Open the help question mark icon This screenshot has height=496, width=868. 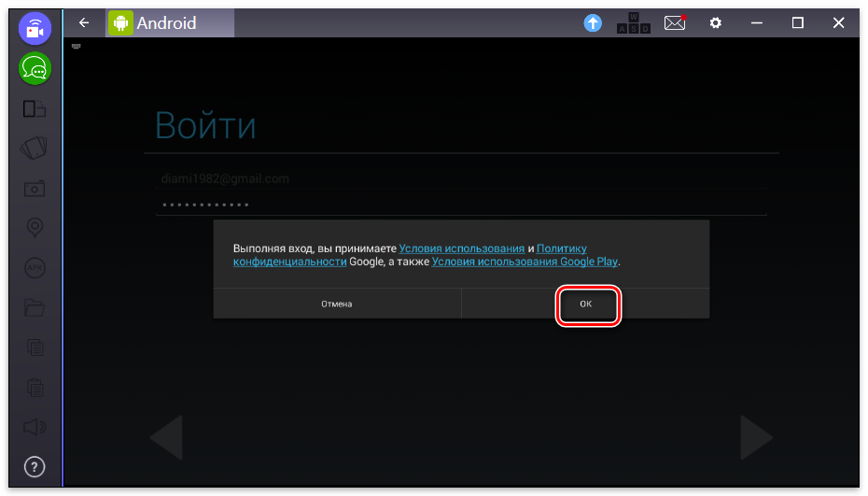(35, 466)
